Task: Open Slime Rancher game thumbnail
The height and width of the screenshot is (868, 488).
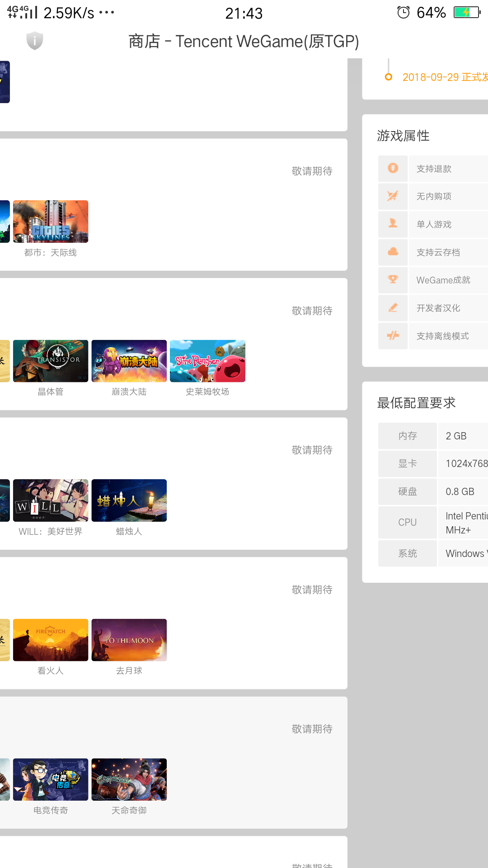Action: point(207,361)
